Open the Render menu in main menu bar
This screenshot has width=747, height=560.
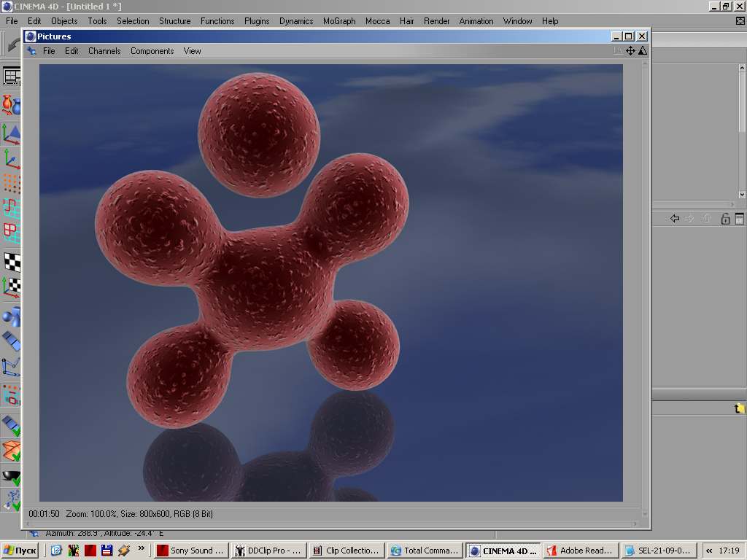436,21
